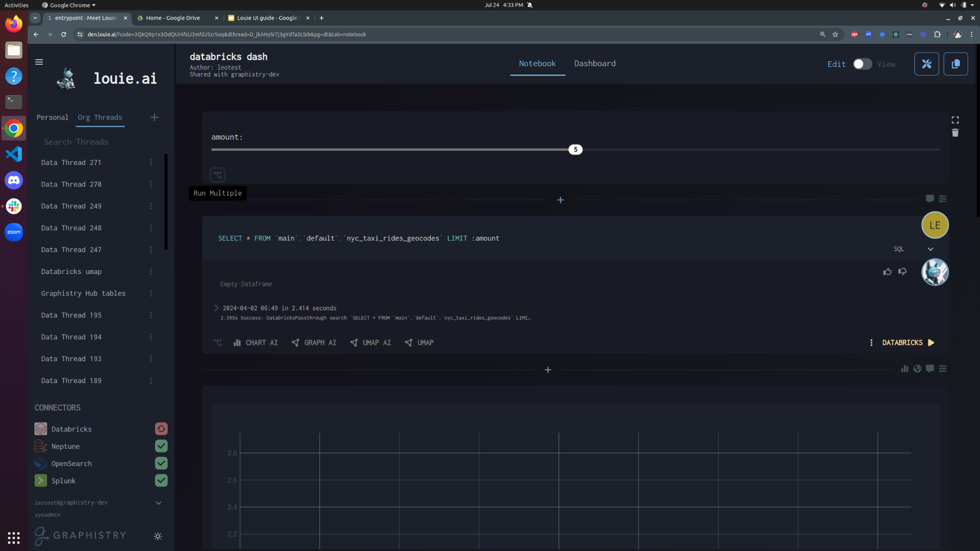Screen dimensions: 980x551
Task: Select Org Threads tab
Action: [100, 117]
